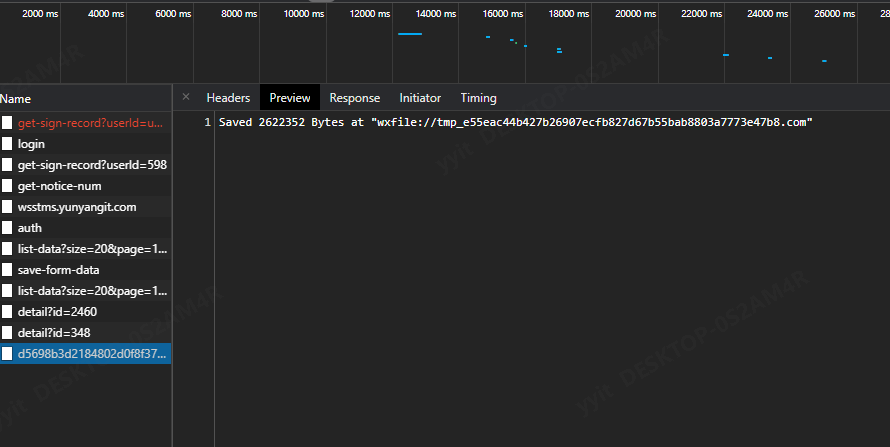Click file icon beside login request

[x=7, y=144]
